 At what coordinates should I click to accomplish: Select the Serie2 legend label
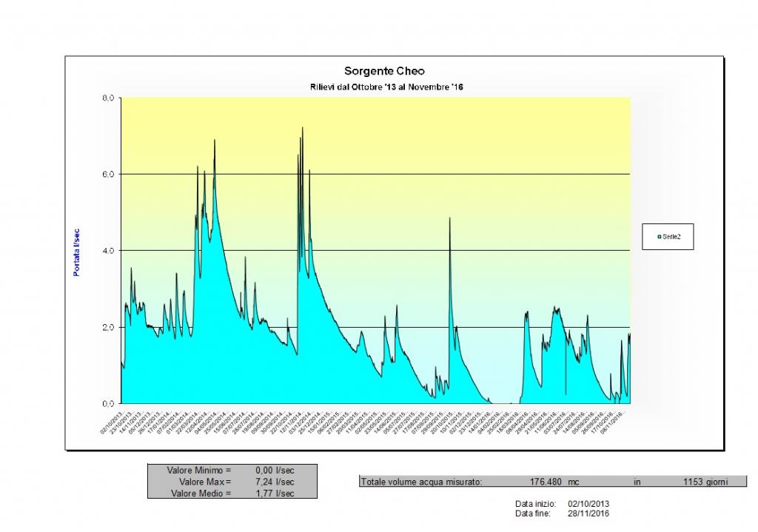tap(672, 237)
